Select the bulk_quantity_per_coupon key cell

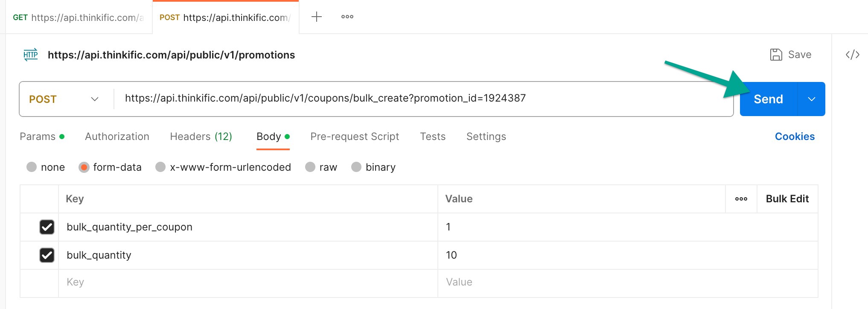[248, 227]
